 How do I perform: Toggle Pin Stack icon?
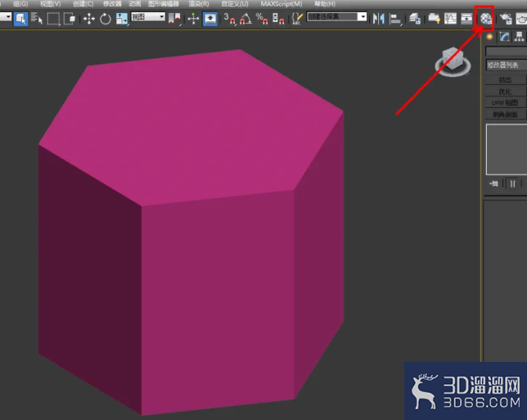pos(493,183)
